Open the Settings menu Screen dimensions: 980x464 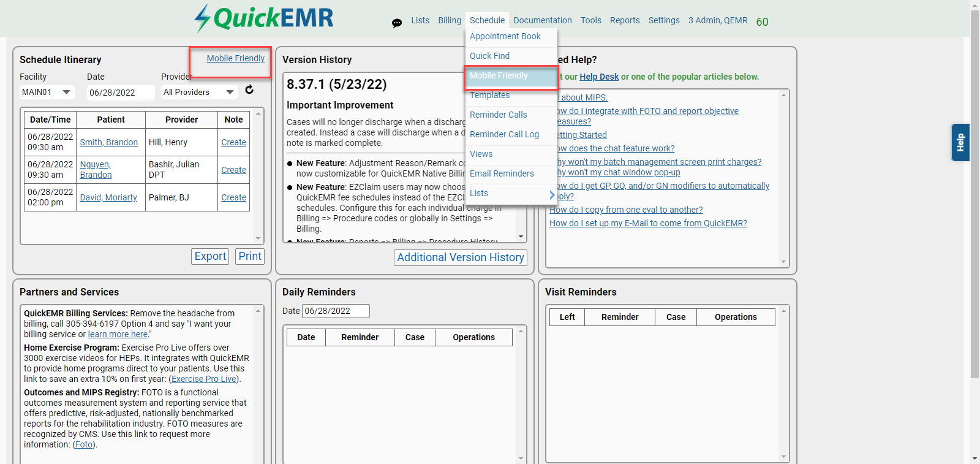coord(664,20)
